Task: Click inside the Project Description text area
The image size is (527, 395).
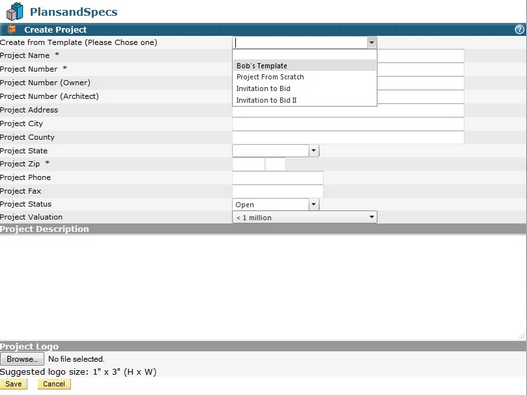Action: pyautogui.click(x=262, y=287)
